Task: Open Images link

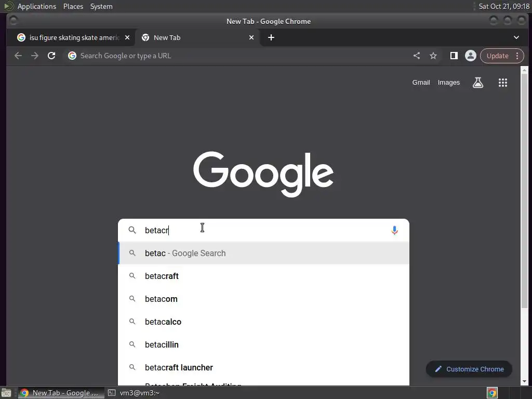Action: (x=448, y=83)
